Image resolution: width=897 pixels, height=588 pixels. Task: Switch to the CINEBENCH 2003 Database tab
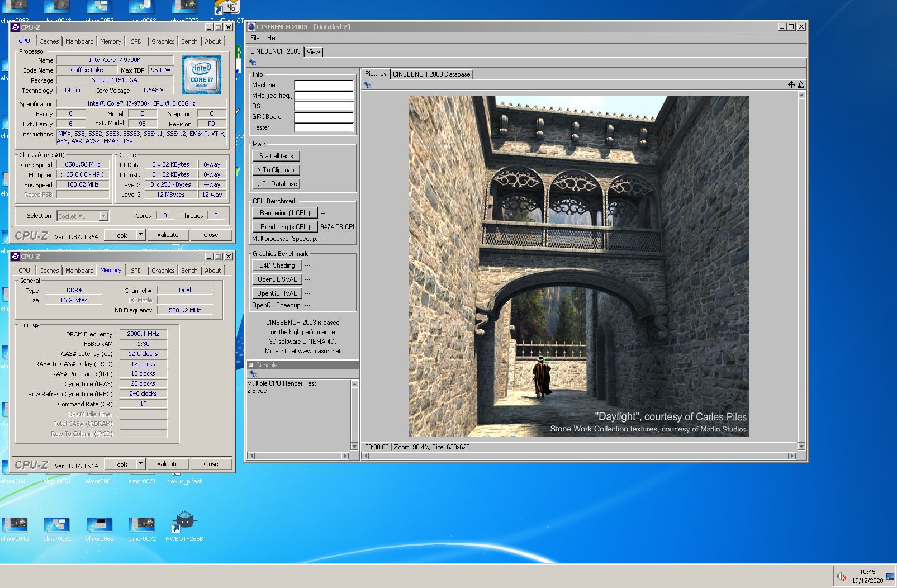tap(431, 74)
